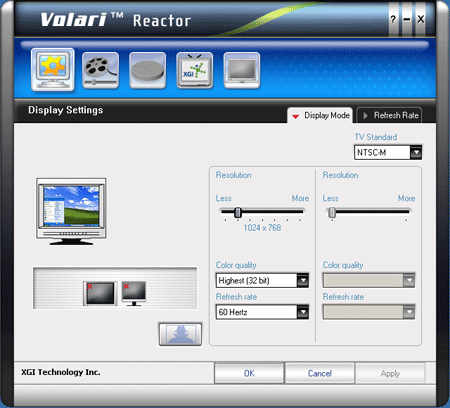Screen dimensions: 450x408
Task: Click the question mark help button
Action: pyautogui.click(x=393, y=19)
